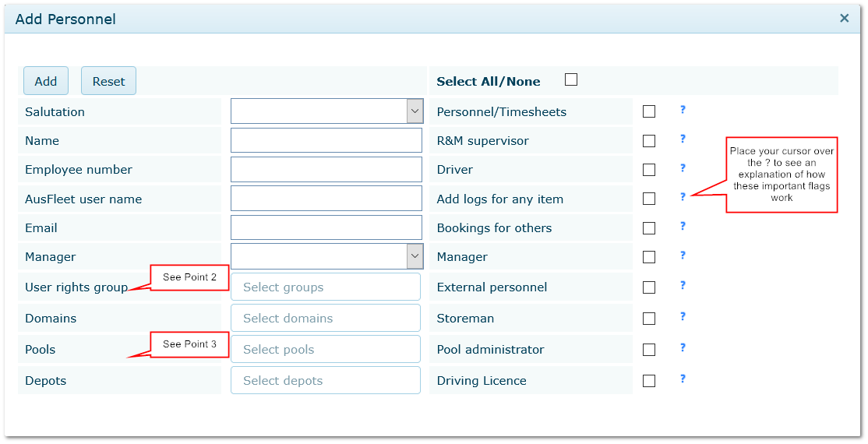Click the question mark next to Pool administrator
Image resolution: width=868 pixels, height=444 pixels.
click(683, 347)
